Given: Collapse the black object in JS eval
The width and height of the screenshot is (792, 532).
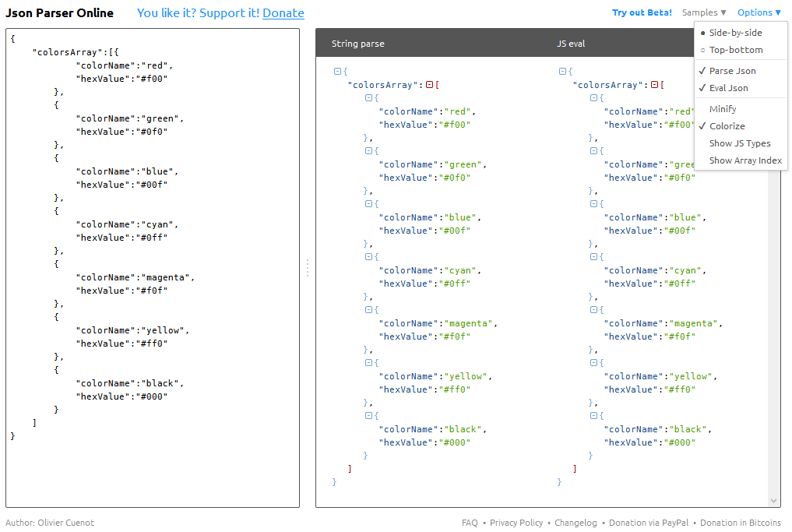Looking at the screenshot, I should [x=593, y=416].
